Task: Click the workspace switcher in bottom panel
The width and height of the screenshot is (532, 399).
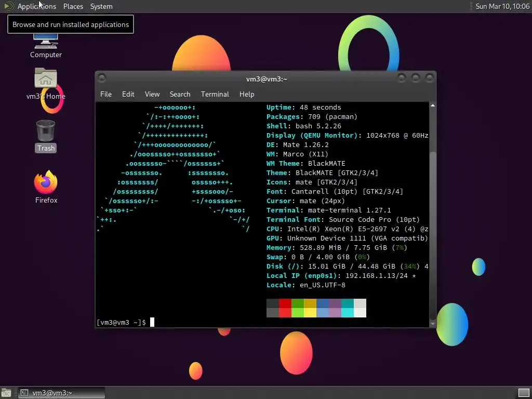Action: pos(524,393)
